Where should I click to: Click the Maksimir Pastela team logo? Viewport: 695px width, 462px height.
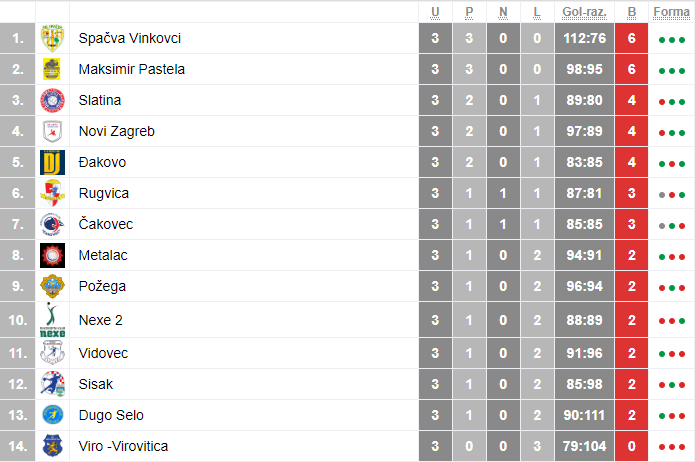[52, 69]
